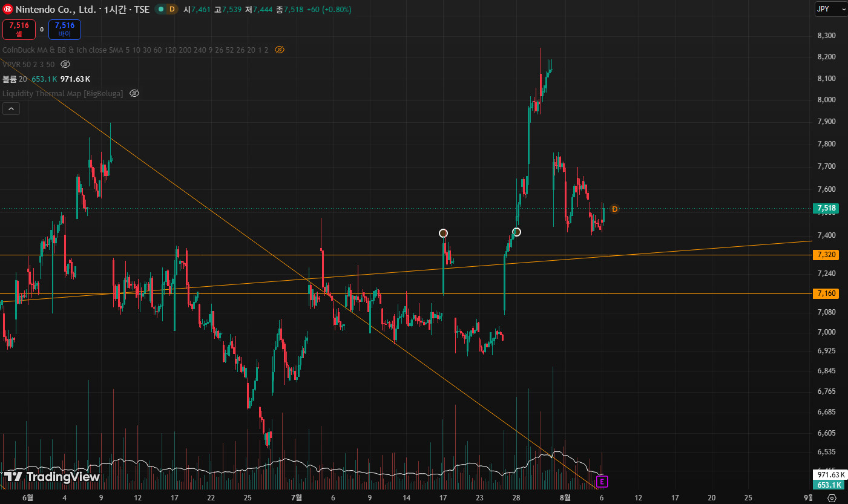The image size is (848, 504).
Task: Click the orange 7,160 price line label
Action: click(827, 293)
